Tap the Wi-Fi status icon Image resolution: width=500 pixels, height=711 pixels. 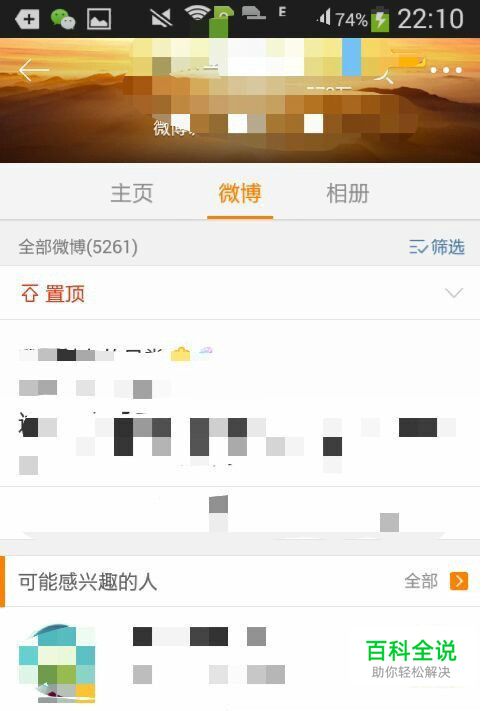(197, 14)
